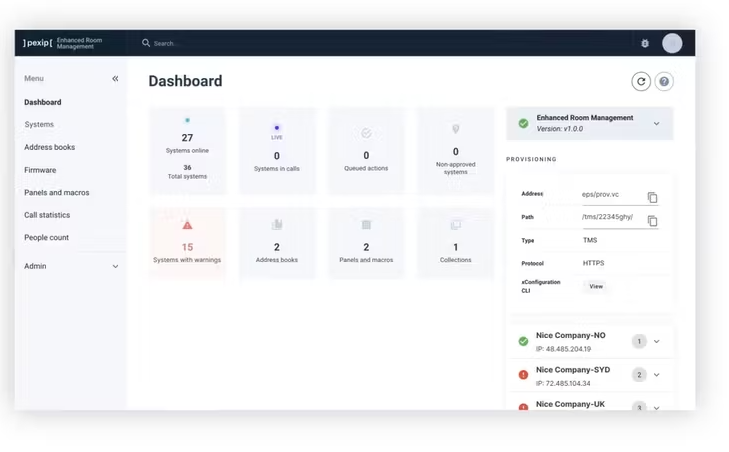Go to Dashboard in the menu
Image resolution: width=729 pixels, height=452 pixels.
point(43,102)
